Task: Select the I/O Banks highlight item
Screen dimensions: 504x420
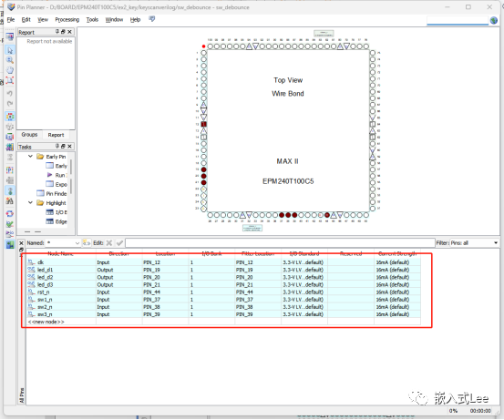Action: (x=57, y=212)
